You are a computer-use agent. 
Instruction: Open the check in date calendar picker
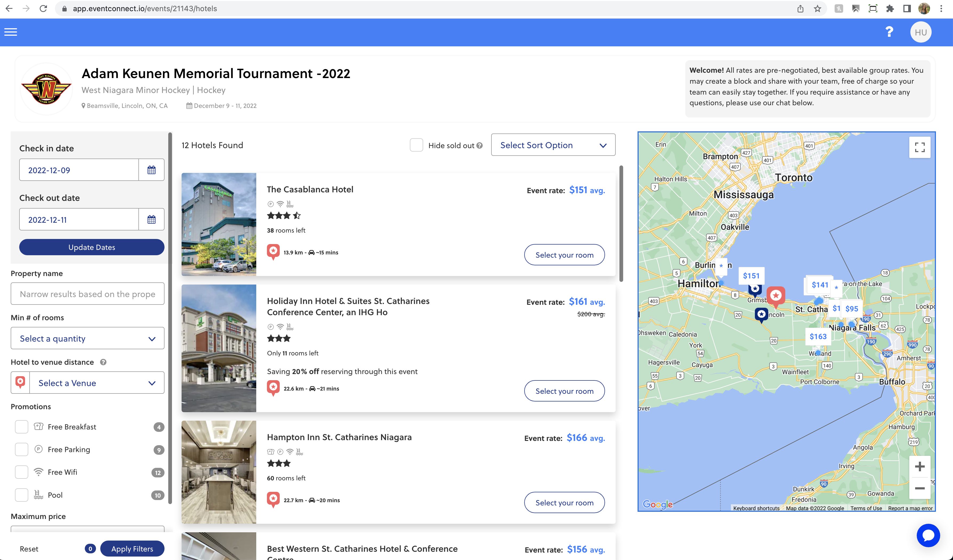151,170
